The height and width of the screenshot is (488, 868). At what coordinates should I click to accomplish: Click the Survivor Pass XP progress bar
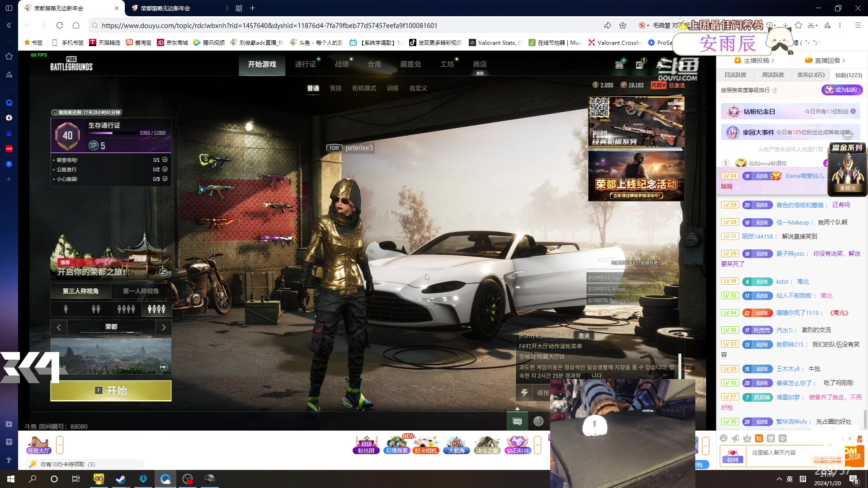[x=113, y=133]
